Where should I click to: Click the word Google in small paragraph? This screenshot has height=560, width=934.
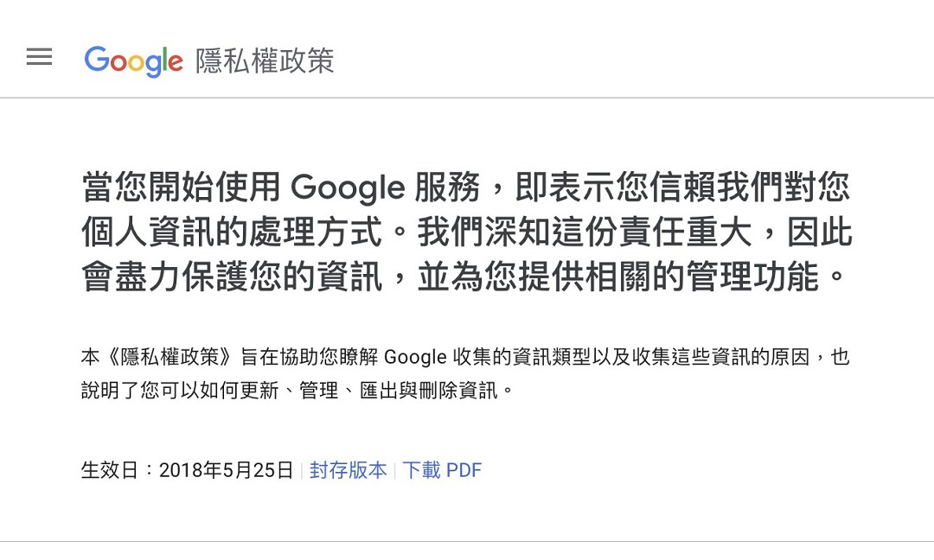coord(415,357)
